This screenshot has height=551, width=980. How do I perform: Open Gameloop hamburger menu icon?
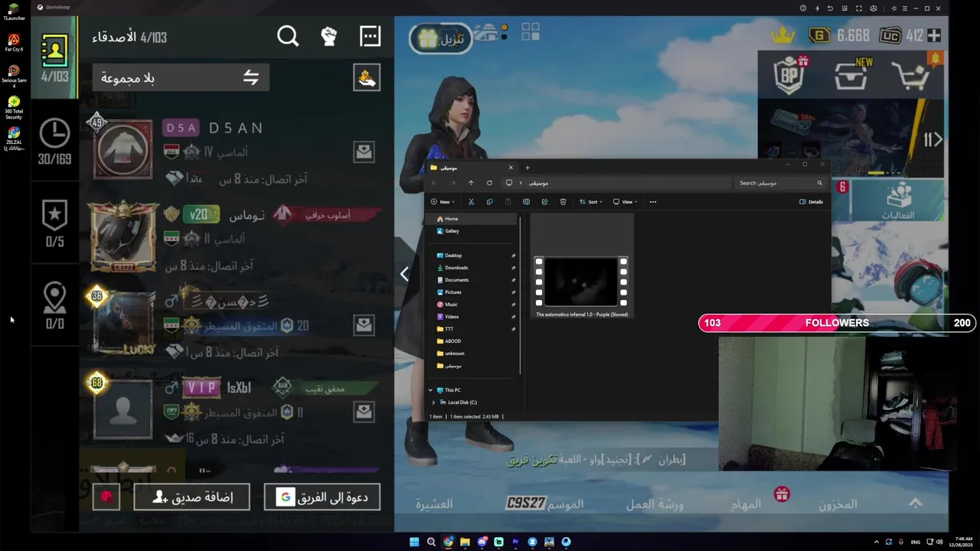pos(904,8)
